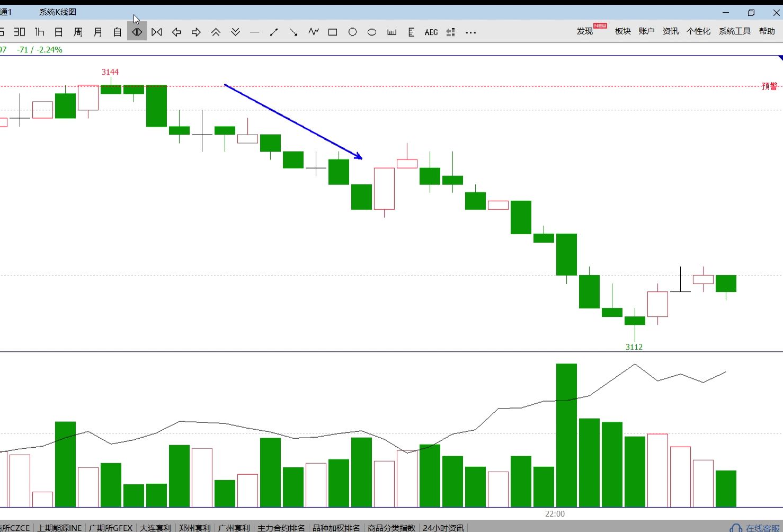Switch to 1h period chart
The height and width of the screenshot is (532, 783).
coord(39,32)
